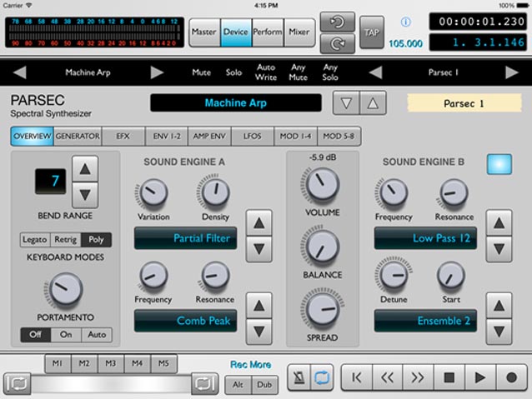Image resolution: width=532 pixels, height=399 pixels.
Task: Click left loop locator icon by the timeline bar
Action: 17,383
